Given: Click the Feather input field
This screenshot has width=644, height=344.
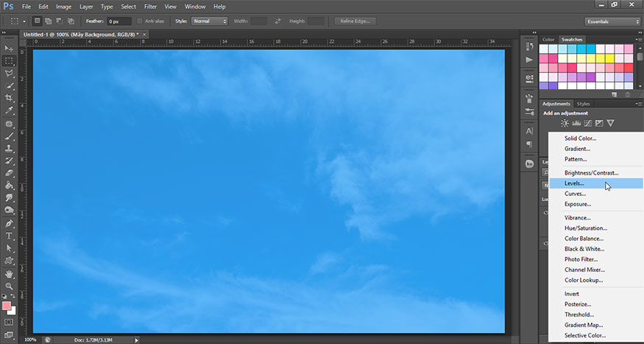Looking at the screenshot, I should (x=119, y=21).
